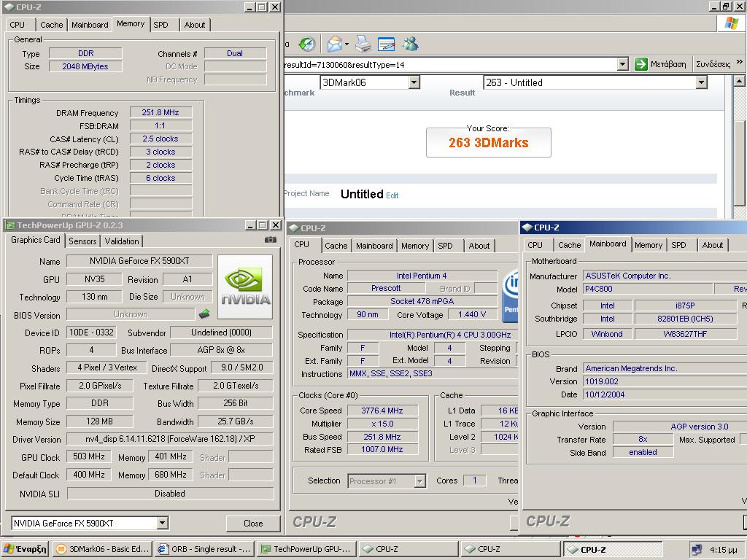Open SPD tab in right CPU-Z window
This screenshot has height=560, width=747.
[x=678, y=245]
